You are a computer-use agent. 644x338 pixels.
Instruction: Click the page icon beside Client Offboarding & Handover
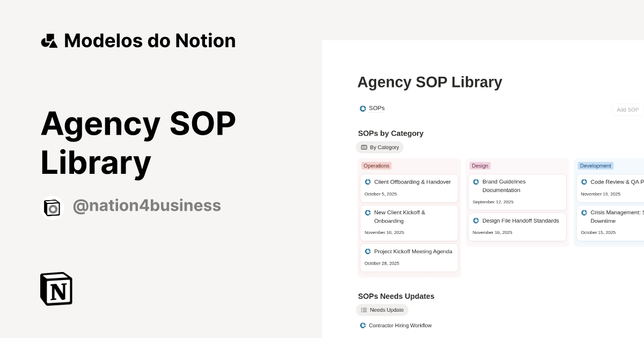(x=368, y=182)
